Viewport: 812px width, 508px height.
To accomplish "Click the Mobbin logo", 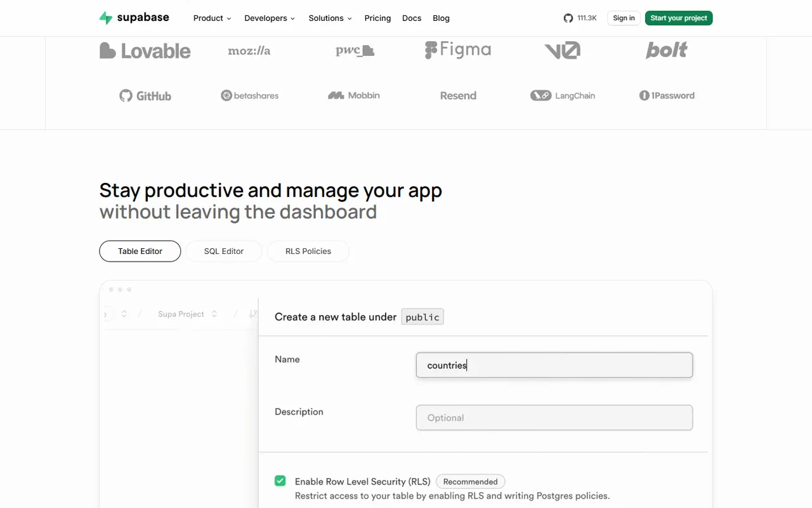I will [354, 95].
